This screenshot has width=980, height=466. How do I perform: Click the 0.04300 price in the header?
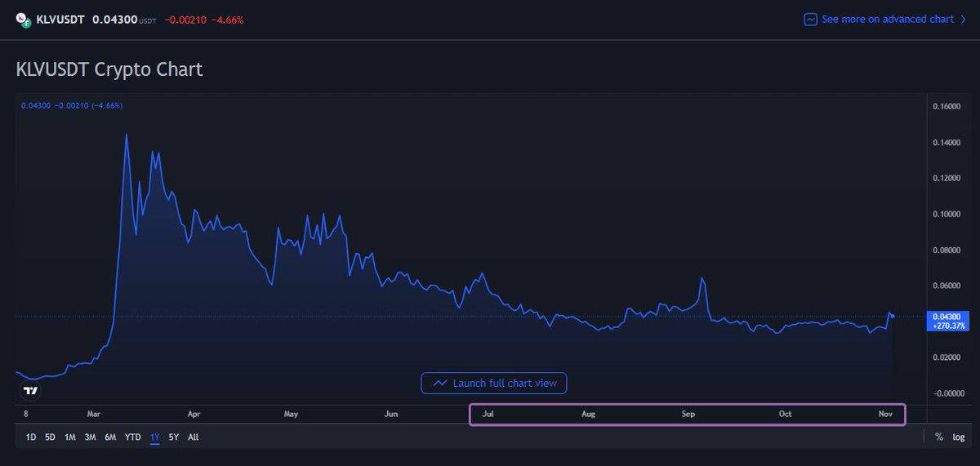pos(115,19)
